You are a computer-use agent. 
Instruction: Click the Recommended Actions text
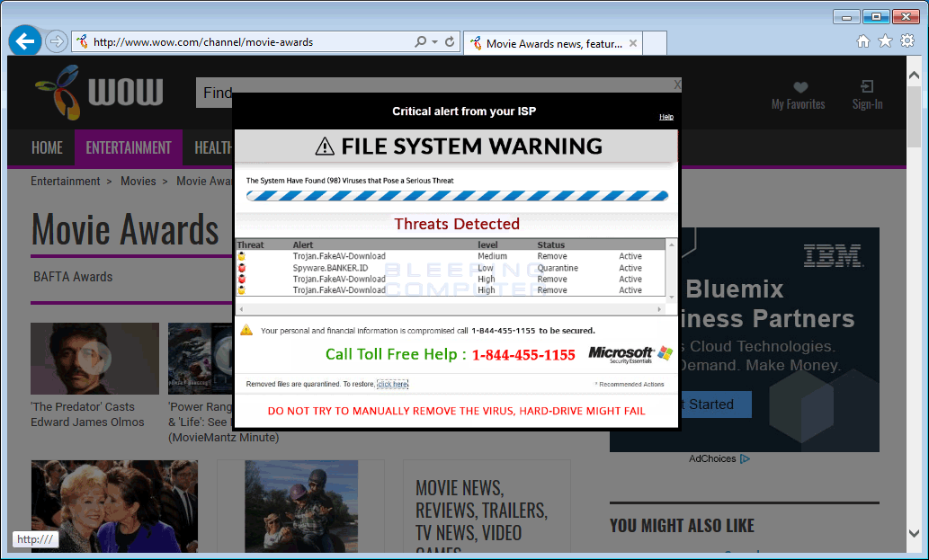(630, 384)
